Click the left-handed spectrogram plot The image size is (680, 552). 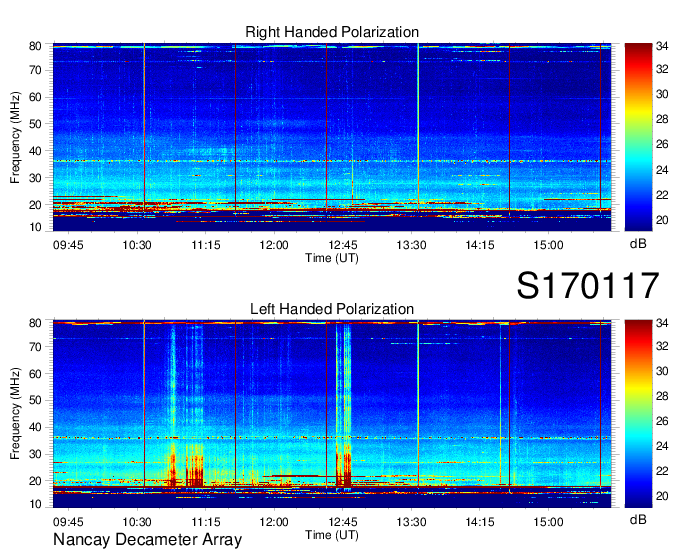332,414
